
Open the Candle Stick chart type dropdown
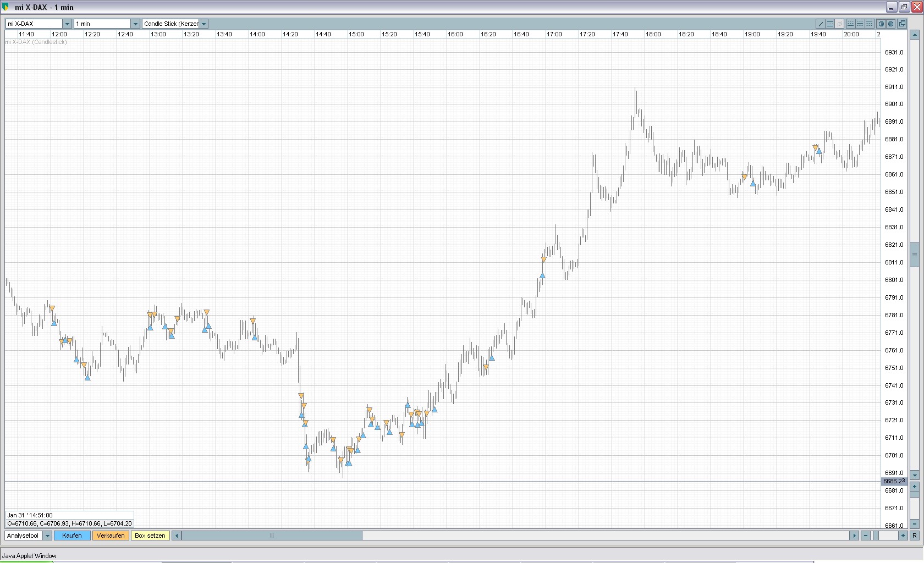pyautogui.click(x=204, y=24)
